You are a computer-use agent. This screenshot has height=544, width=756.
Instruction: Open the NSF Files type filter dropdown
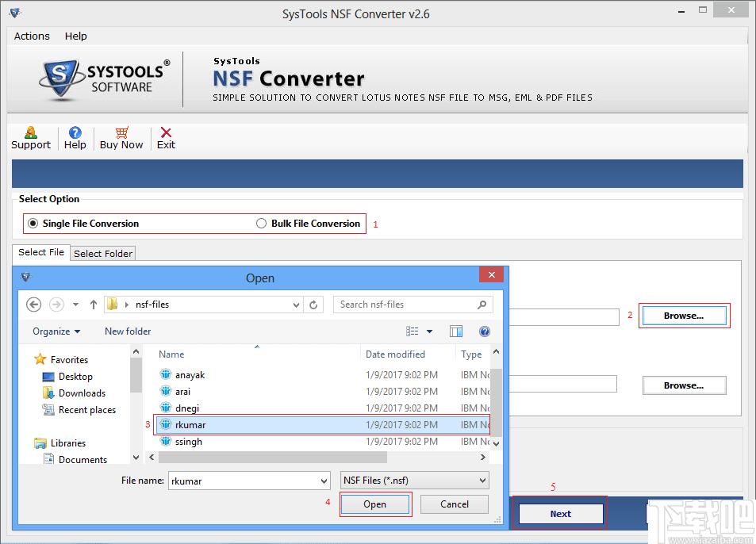(482, 481)
